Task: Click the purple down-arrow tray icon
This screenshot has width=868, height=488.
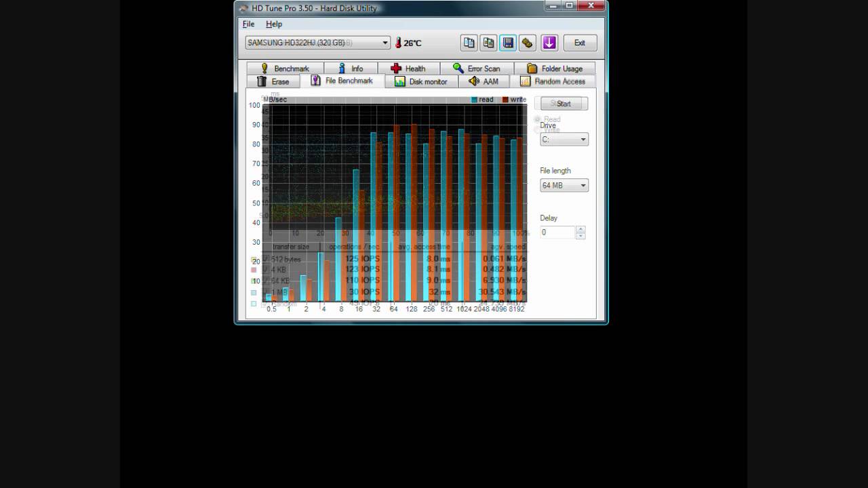Action: click(x=549, y=43)
